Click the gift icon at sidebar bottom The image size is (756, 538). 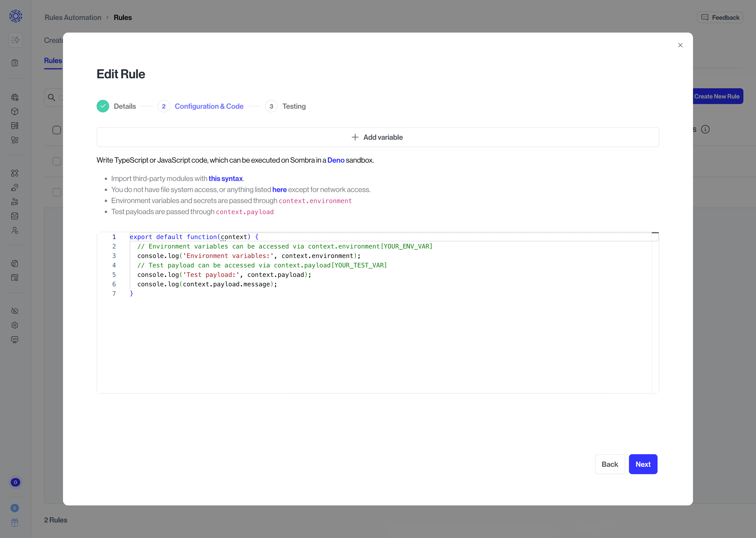15,523
